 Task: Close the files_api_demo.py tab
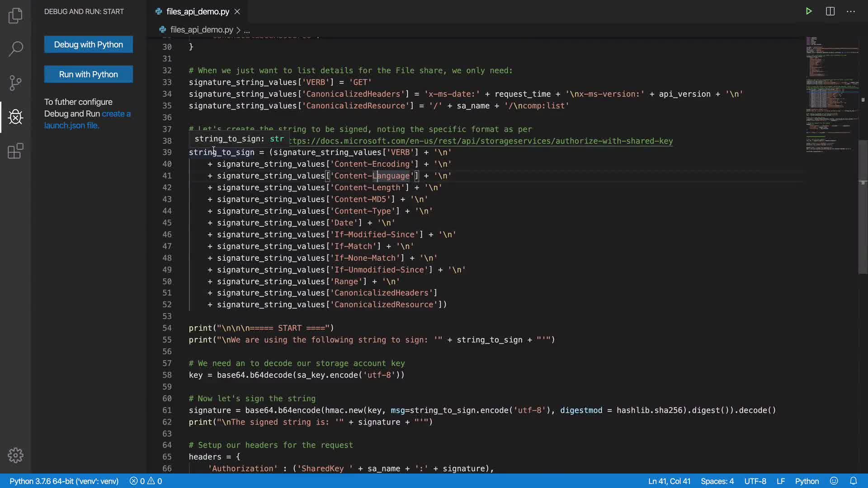click(x=237, y=11)
